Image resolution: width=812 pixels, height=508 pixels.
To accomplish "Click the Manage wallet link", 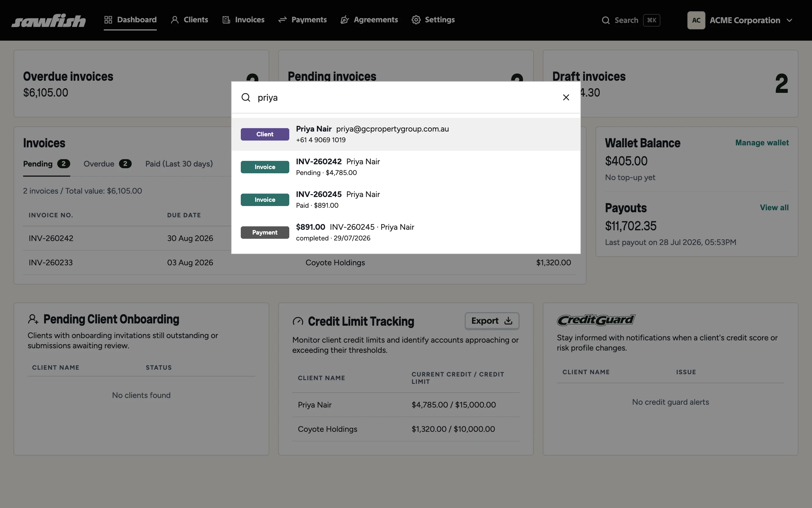I will 762,143.
